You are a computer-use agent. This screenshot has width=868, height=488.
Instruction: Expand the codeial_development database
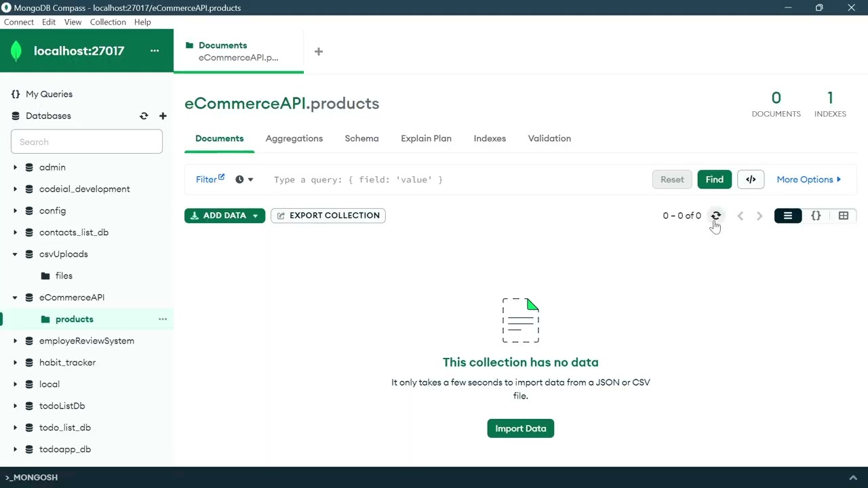pos(15,189)
